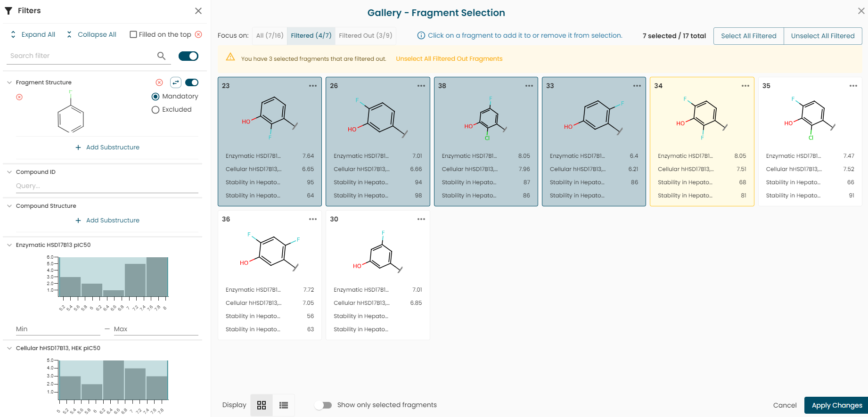Collapse the Compound ID section
868x417 pixels.
(9, 172)
